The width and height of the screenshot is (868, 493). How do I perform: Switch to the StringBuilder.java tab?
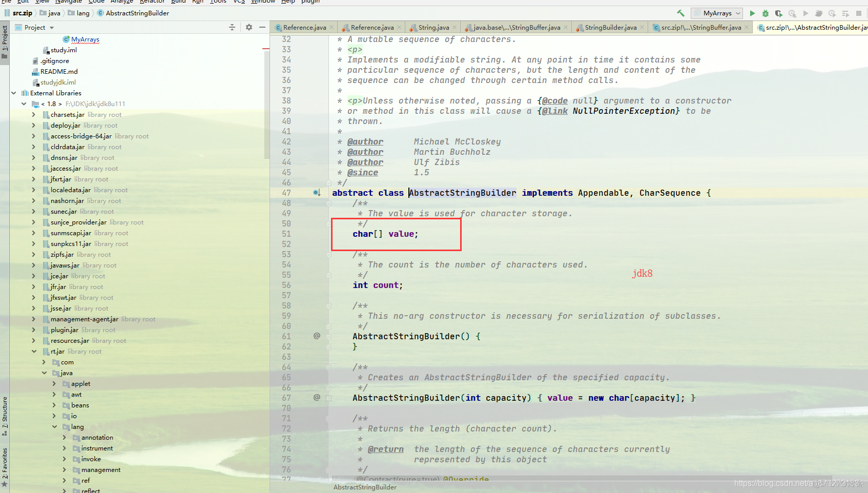(610, 28)
